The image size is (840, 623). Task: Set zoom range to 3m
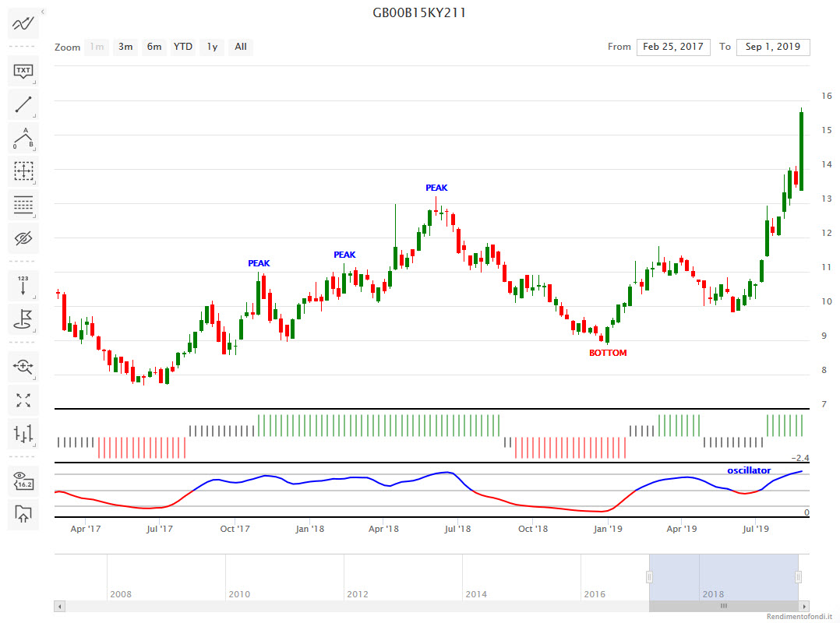(x=125, y=47)
